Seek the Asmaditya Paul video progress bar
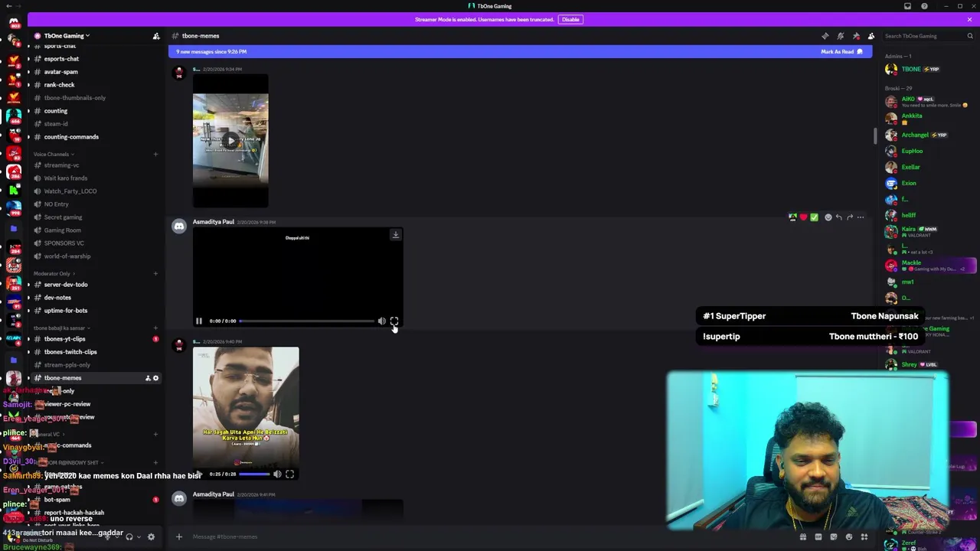980x551 pixels. [x=306, y=321]
